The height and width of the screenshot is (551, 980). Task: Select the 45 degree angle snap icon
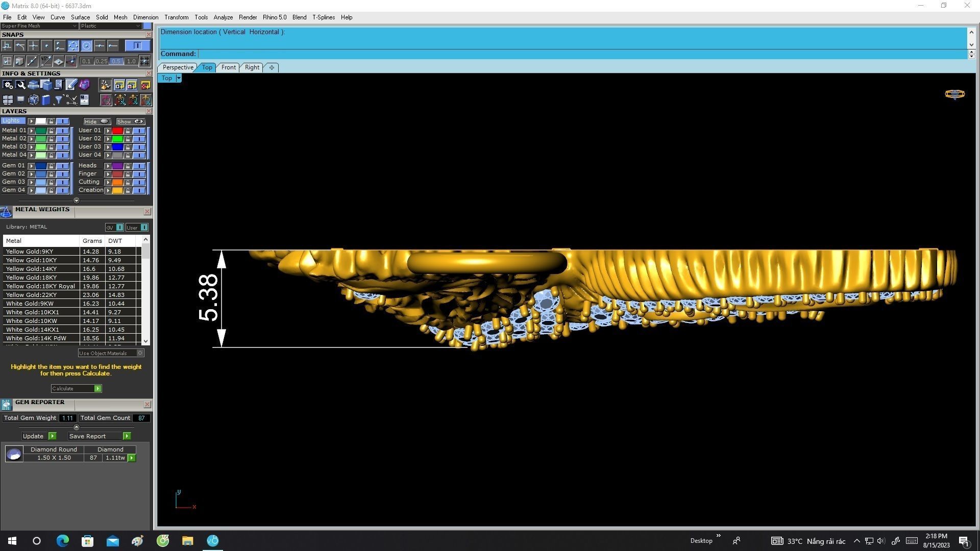click(x=46, y=61)
